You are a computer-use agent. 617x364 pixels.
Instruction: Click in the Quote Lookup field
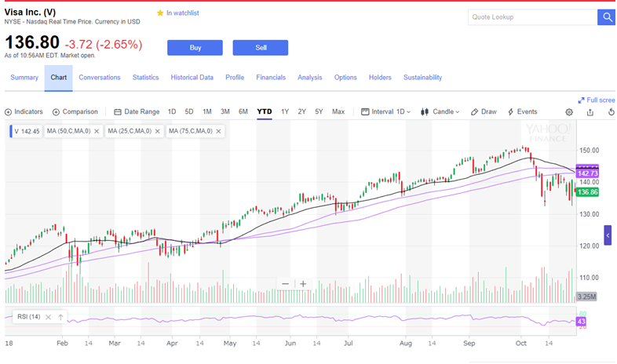[533, 17]
